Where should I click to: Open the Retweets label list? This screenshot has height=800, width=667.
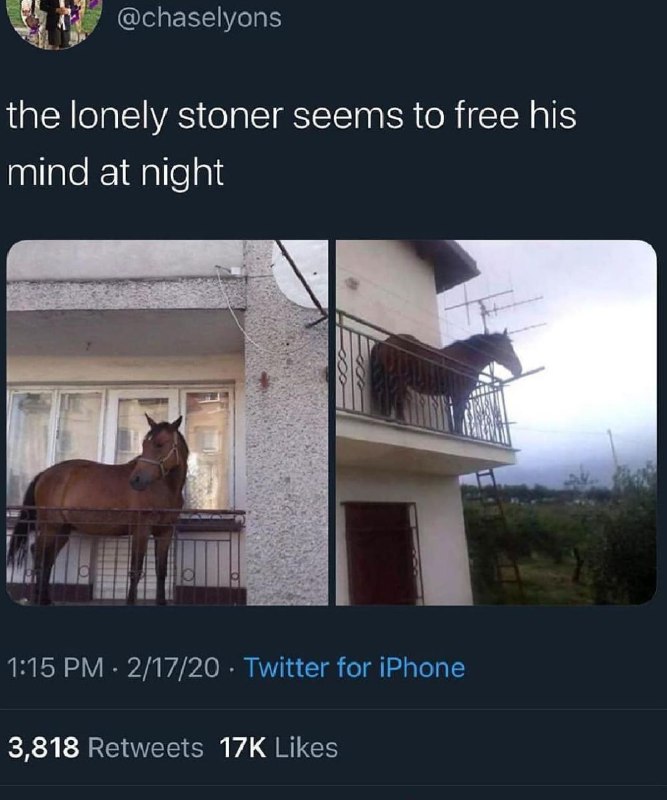pos(146,748)
